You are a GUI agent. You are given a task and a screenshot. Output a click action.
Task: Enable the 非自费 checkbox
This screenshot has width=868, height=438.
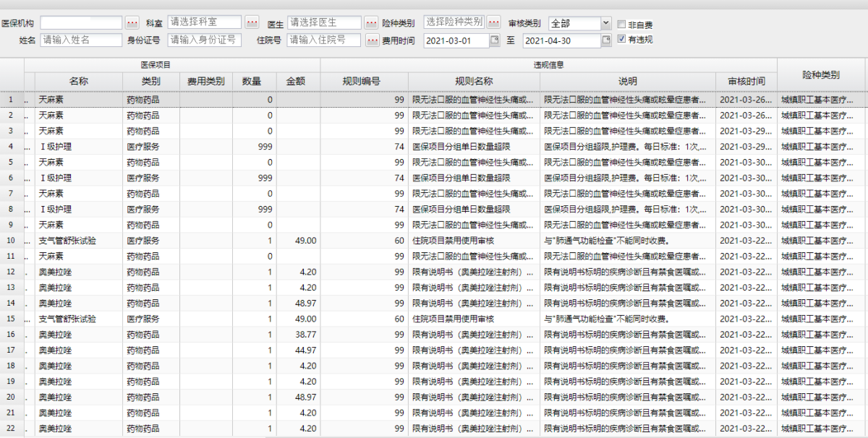(x=621, y=24)
